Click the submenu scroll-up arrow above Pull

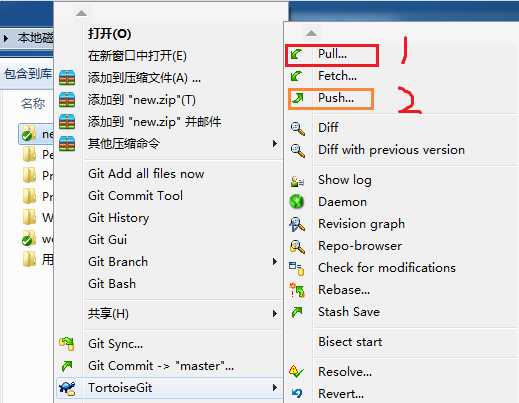[x=311, y=33]
